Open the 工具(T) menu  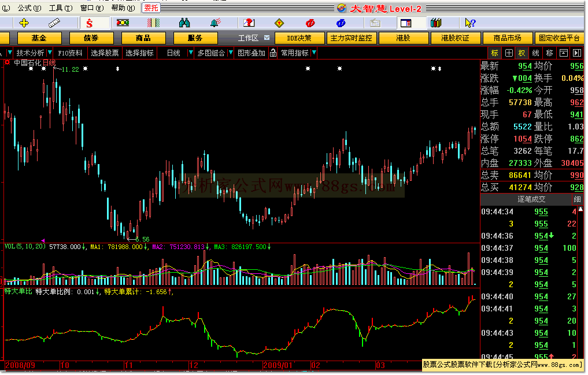[x=61, y=8]
